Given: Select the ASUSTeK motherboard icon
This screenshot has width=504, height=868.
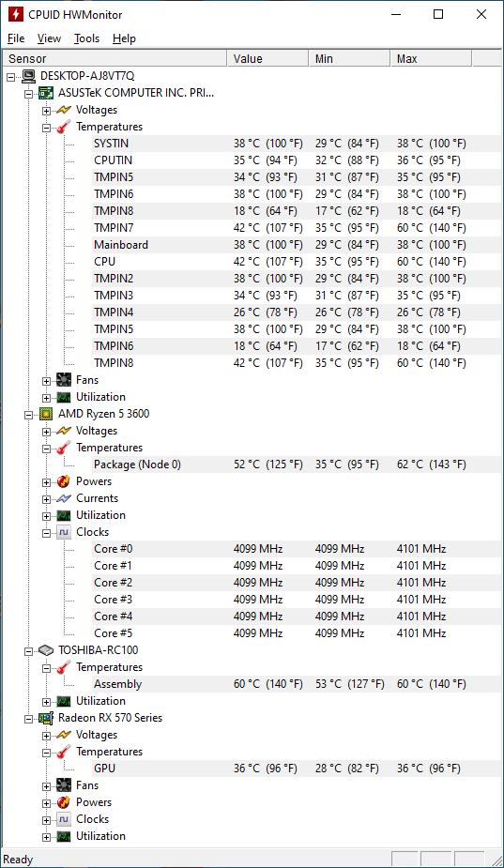Looking at the screenshot, I should click(46, 93).
